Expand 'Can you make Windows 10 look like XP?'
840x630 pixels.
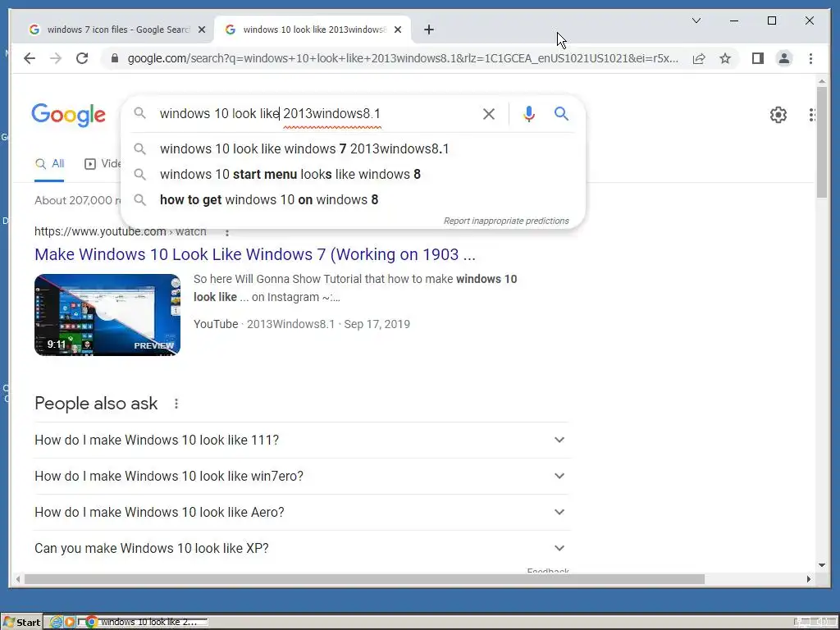pyautogui.click(x=302, y=548)
